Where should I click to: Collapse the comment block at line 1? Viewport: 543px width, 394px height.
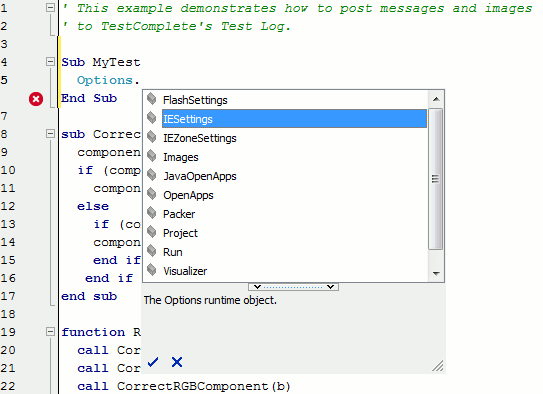click(51, 8)
